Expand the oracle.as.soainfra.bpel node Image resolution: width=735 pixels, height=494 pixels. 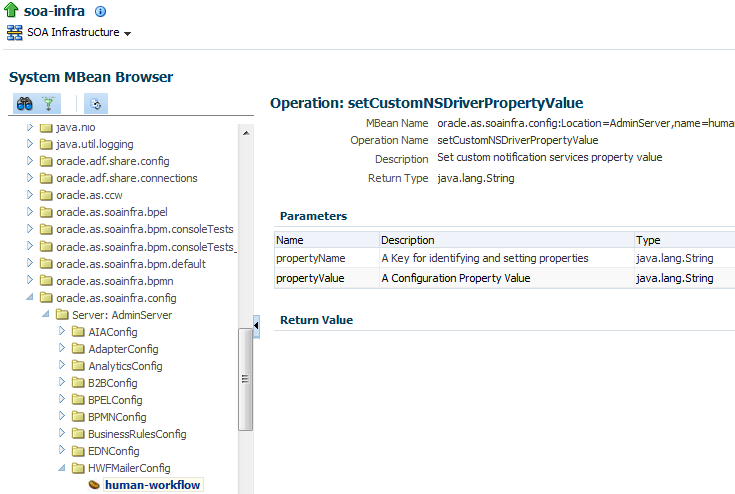tap(30, 212)
